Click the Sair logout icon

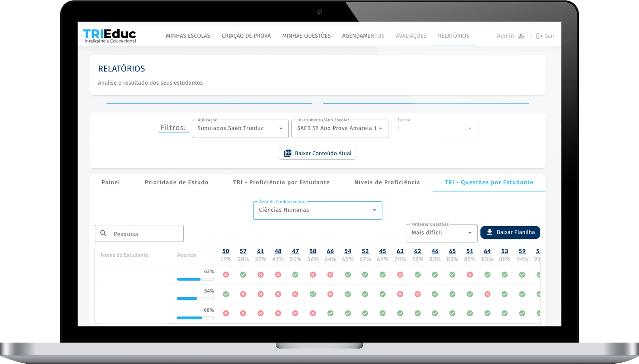(x=539, y=36)
